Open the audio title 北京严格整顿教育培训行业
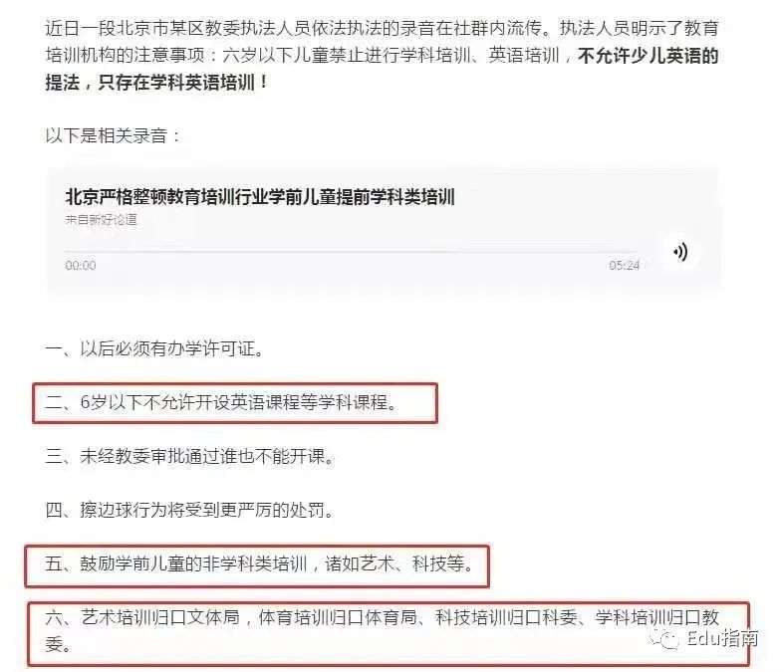 coord(260,197)
